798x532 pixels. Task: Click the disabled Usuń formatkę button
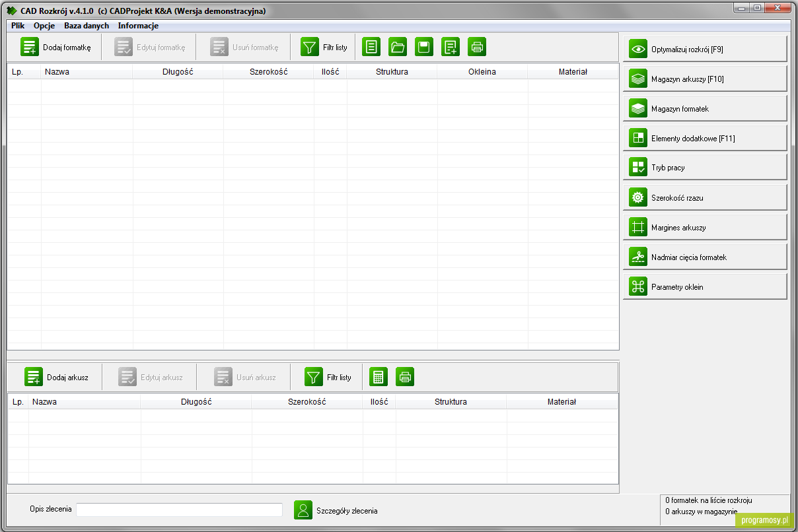point(244,48)
